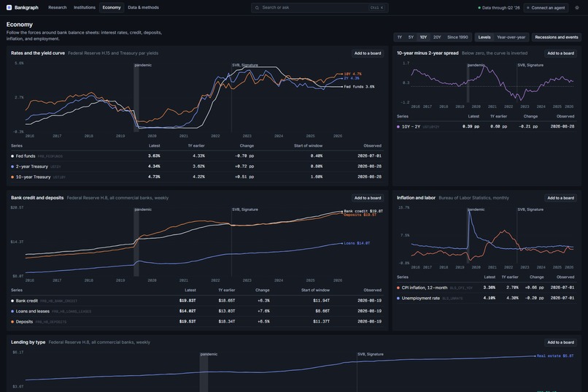Image resolution: width=588 pixels, height=392 pixels.
Task: Select CPI inflation, 12-month row label
Action: pos(425,288)
